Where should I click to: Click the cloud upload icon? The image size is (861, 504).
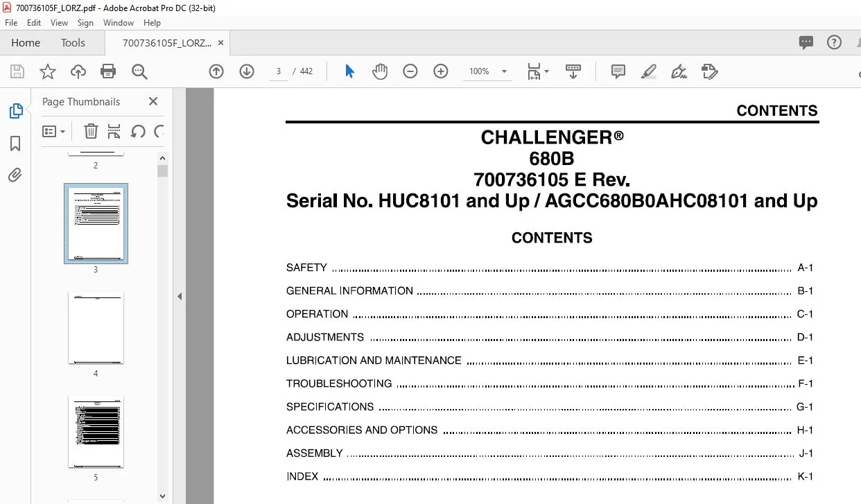tap(78, 71)
